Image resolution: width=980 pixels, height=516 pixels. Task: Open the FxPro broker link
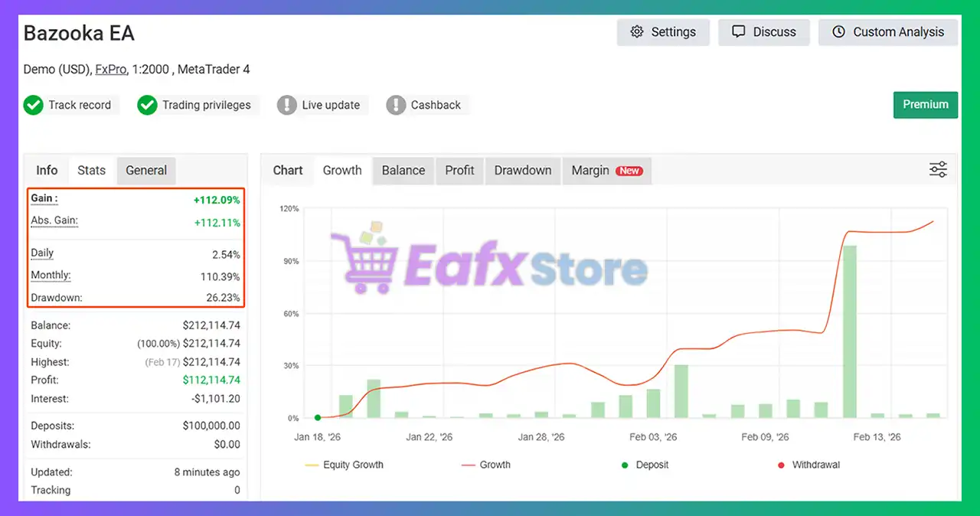(x=110, y=69)
